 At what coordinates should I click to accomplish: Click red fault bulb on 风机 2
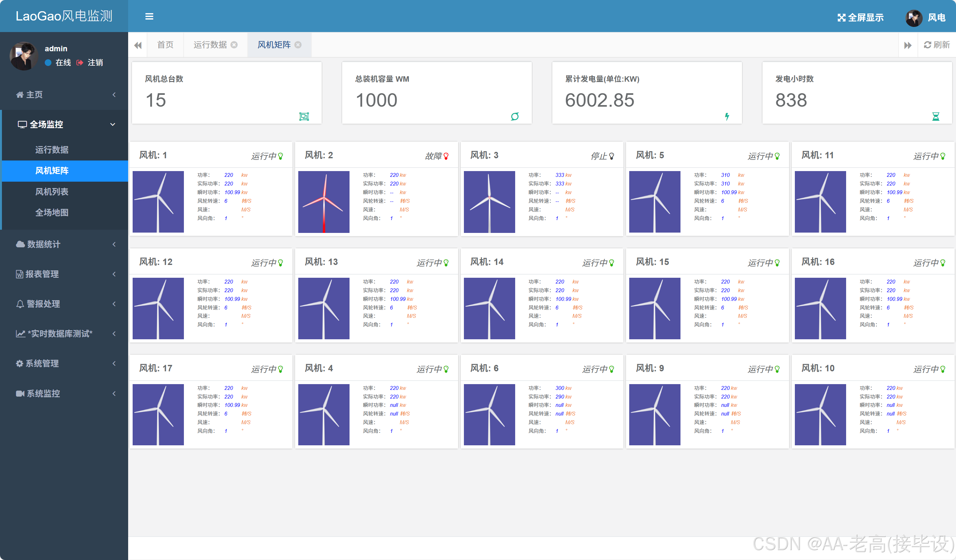point(446,156)
